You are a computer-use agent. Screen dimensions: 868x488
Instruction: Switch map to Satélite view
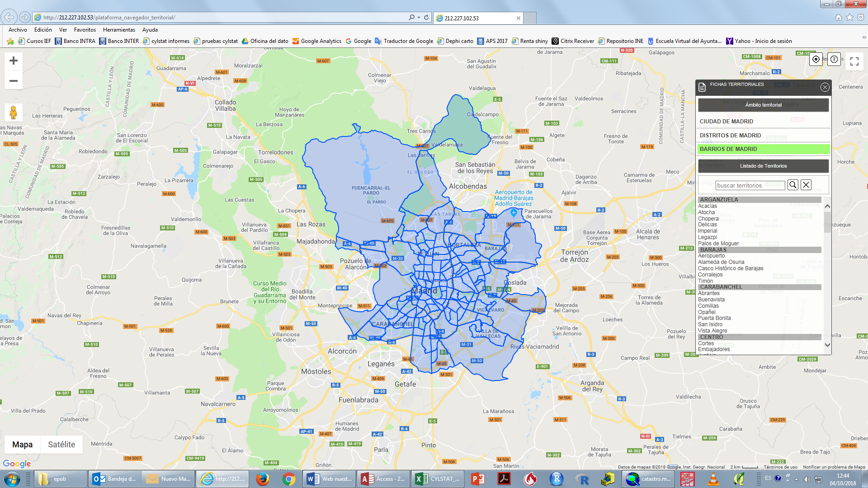(61, 445)
